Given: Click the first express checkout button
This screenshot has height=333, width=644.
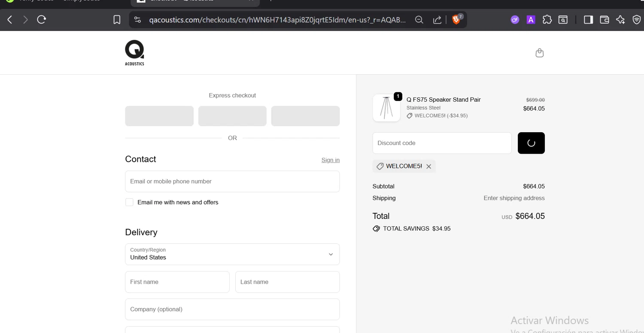Looking at the screenshot, I should (x=159, y=116).
